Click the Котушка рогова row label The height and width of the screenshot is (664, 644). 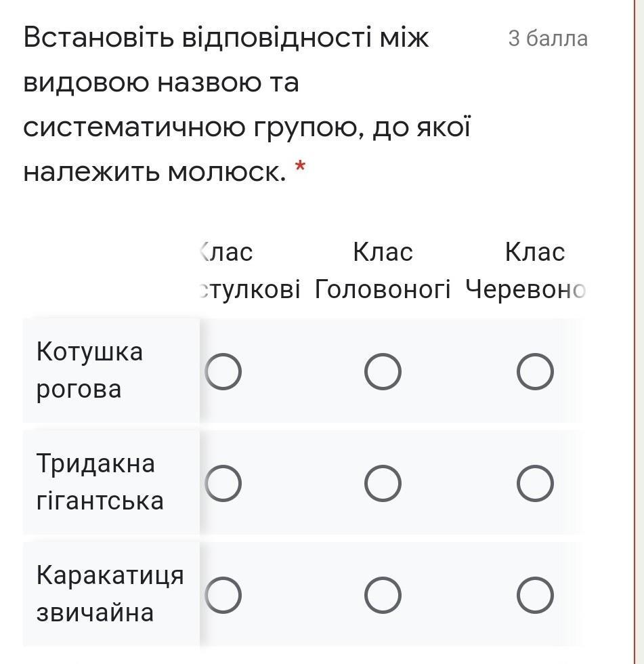(89, 370)
